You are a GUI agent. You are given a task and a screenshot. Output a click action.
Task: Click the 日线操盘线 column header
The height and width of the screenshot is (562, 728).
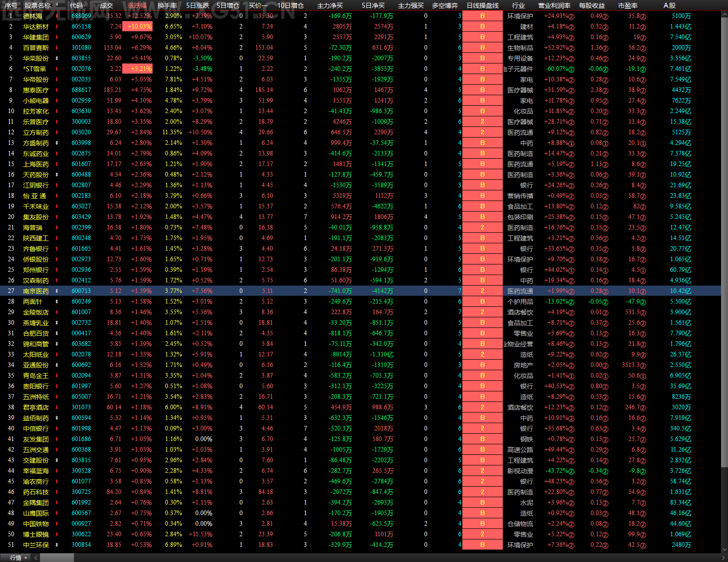tap(483, 6)
